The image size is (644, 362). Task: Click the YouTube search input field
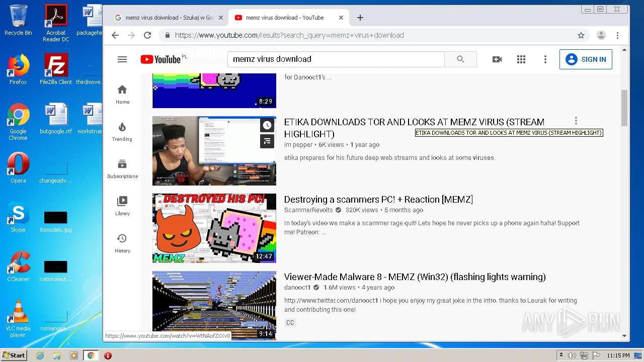pos(336,59)
